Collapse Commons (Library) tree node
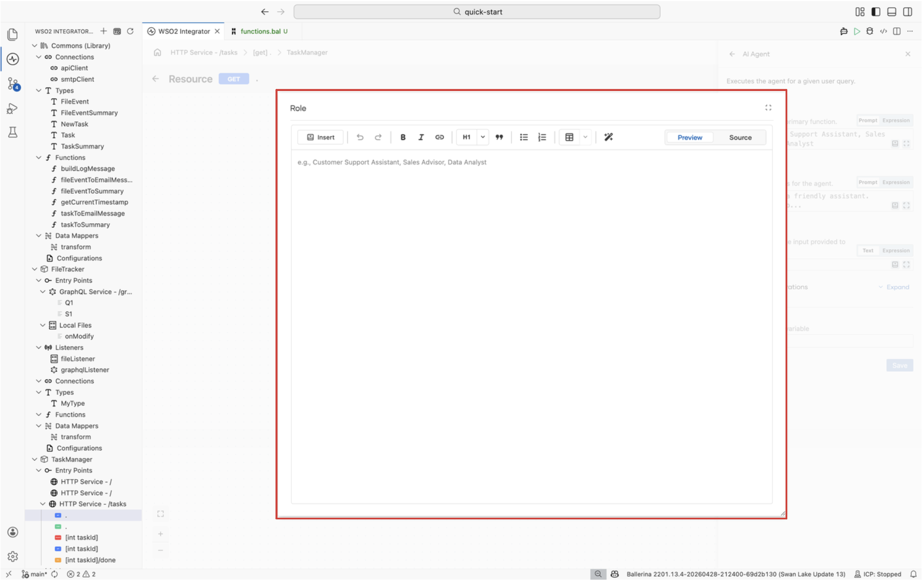Screen dimensions: 924x582 (x=35, y=46)
